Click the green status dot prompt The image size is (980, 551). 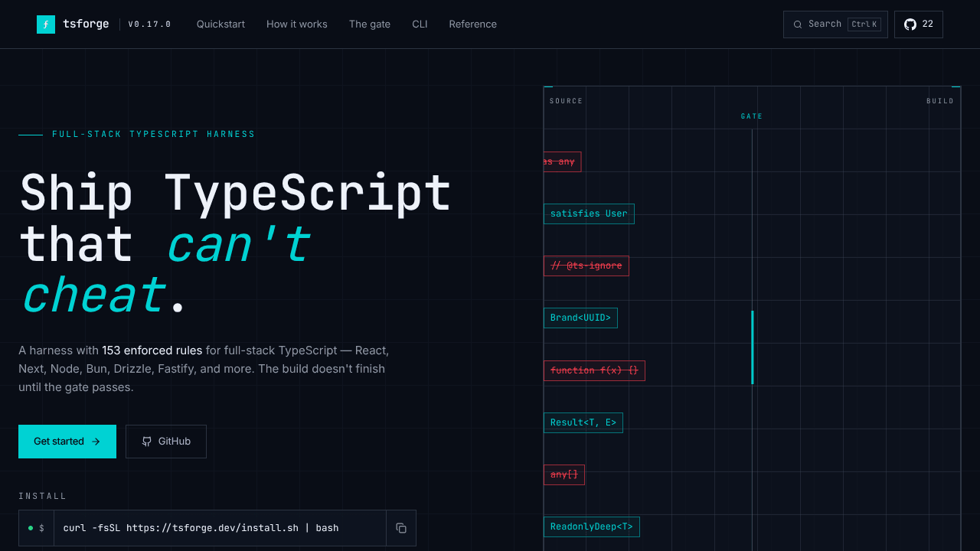point(31,528)
